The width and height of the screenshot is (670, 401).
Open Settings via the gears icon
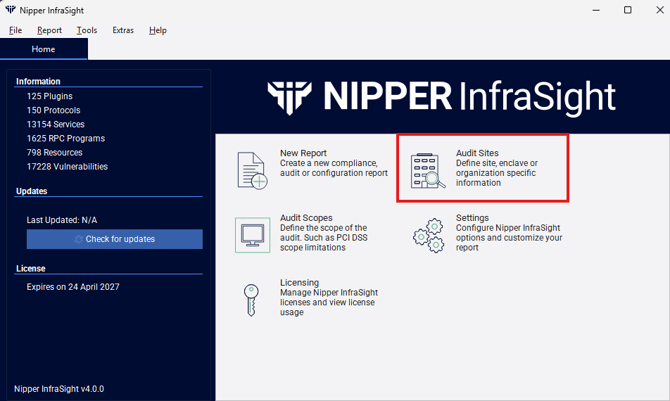[429, 235]
